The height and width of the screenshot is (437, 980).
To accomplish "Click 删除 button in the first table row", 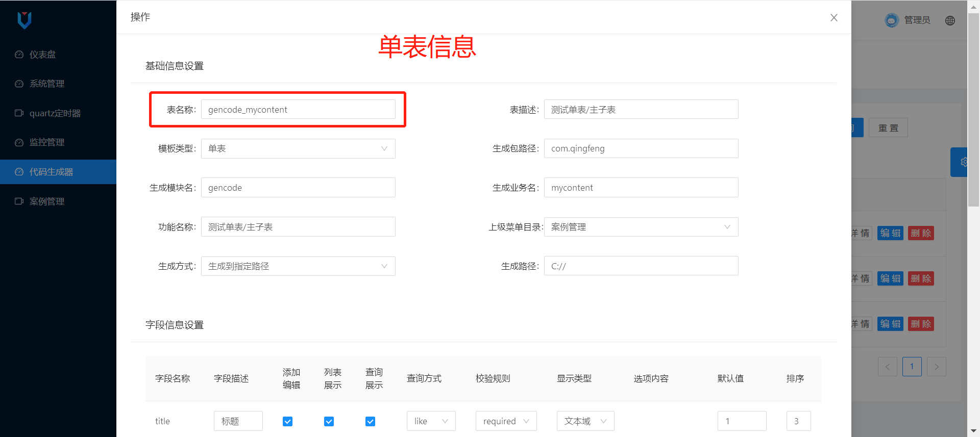I will [921, 233].
